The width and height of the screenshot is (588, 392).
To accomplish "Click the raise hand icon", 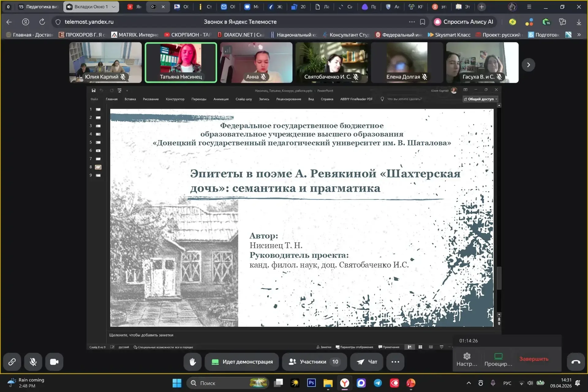I will 192,362.
